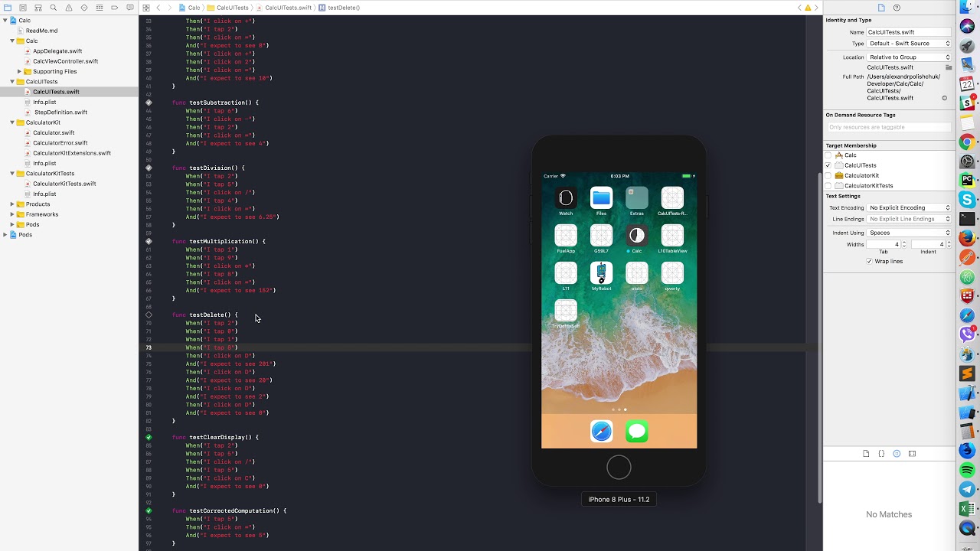Enable CalculatorKitTests target membership checkbox
Viewport: 980px width, 551px height.
coord(828,185)
